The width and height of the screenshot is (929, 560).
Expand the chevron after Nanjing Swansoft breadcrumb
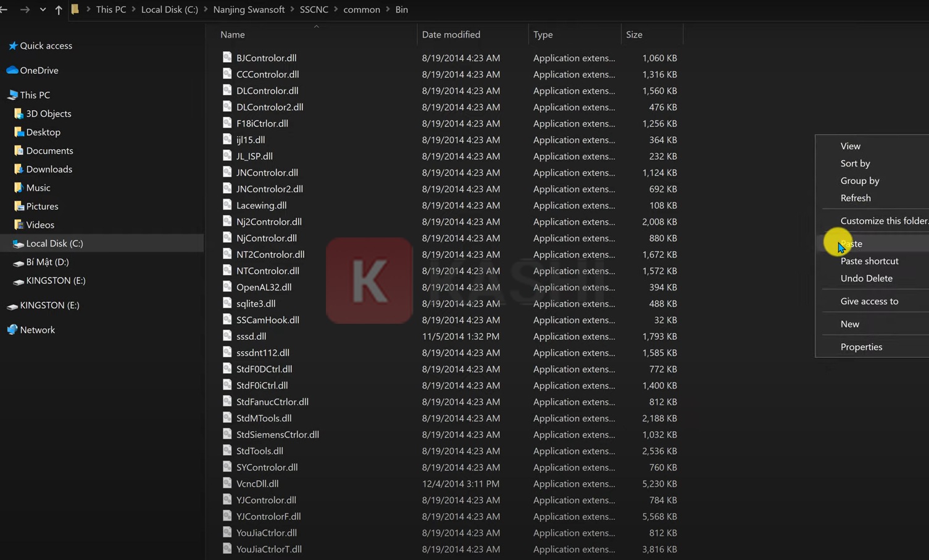point(293,10)
